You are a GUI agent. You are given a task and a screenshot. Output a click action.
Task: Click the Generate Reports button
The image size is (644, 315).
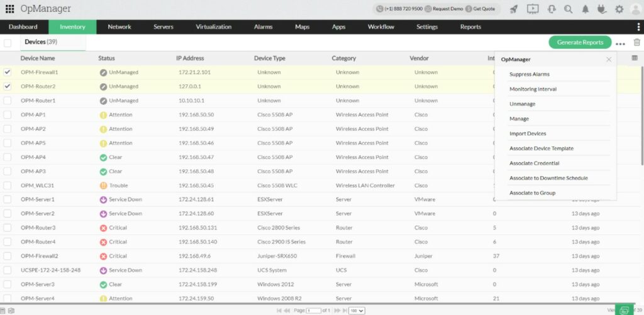pyautogui.click(x=580, y=42)
